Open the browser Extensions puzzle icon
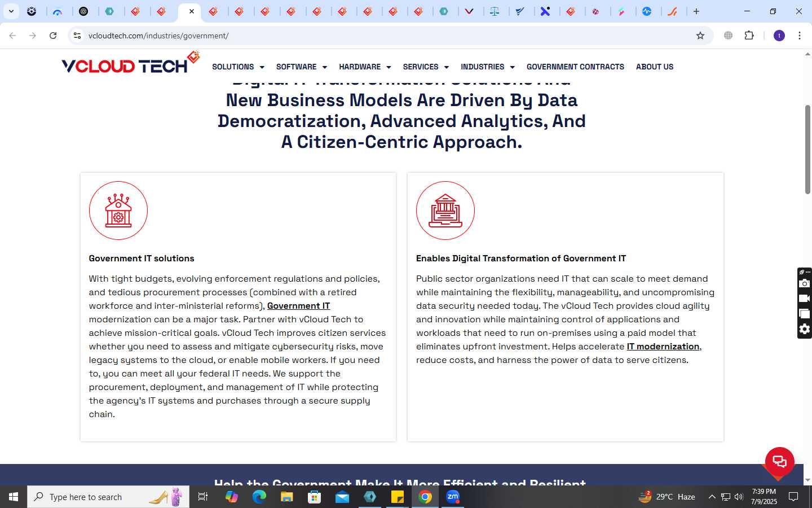Image resolution: width=812 pixels, height=508 pixels. 749,36
